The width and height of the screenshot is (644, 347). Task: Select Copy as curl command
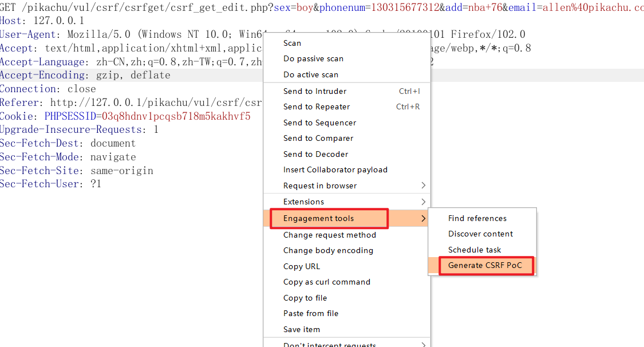(x=326, y=282)
